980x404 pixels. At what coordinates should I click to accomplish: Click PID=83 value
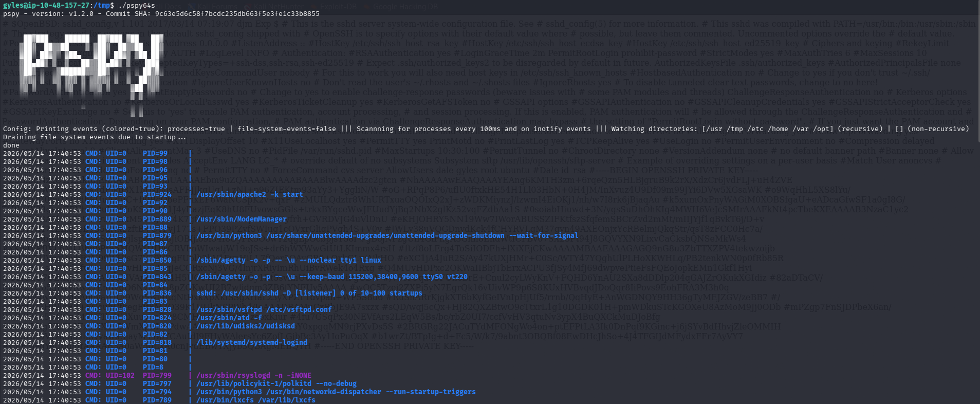click(x=155, y=302)
